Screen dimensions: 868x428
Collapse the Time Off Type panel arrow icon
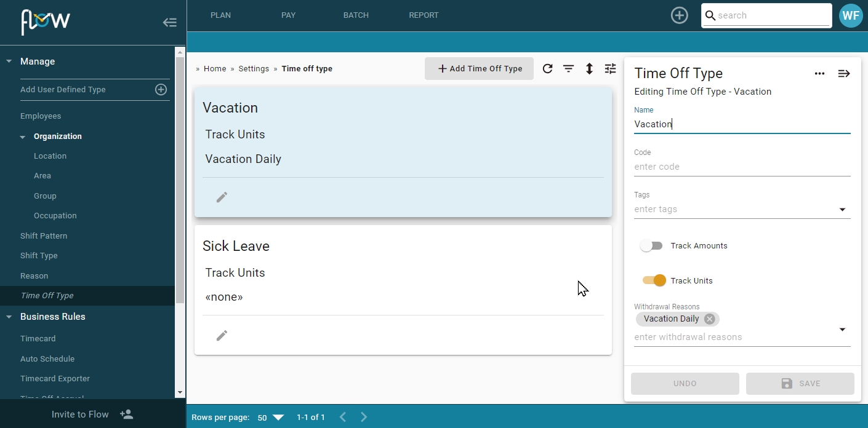click(x=844, y=74)
